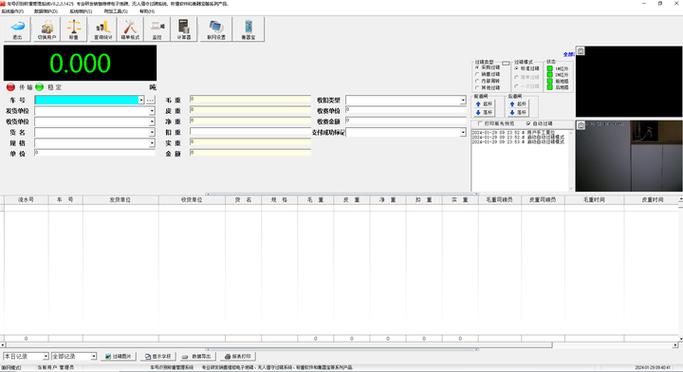Click the second green infrared status indicator
Image resolution: width=683 pixels, height=372 pixels.
(550, 75)
